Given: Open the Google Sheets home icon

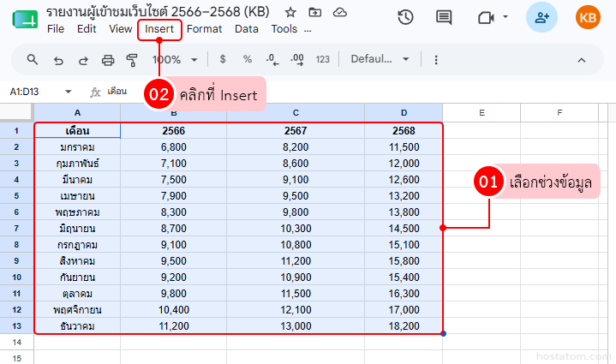Looking at the screenshot, I should 25,19.
